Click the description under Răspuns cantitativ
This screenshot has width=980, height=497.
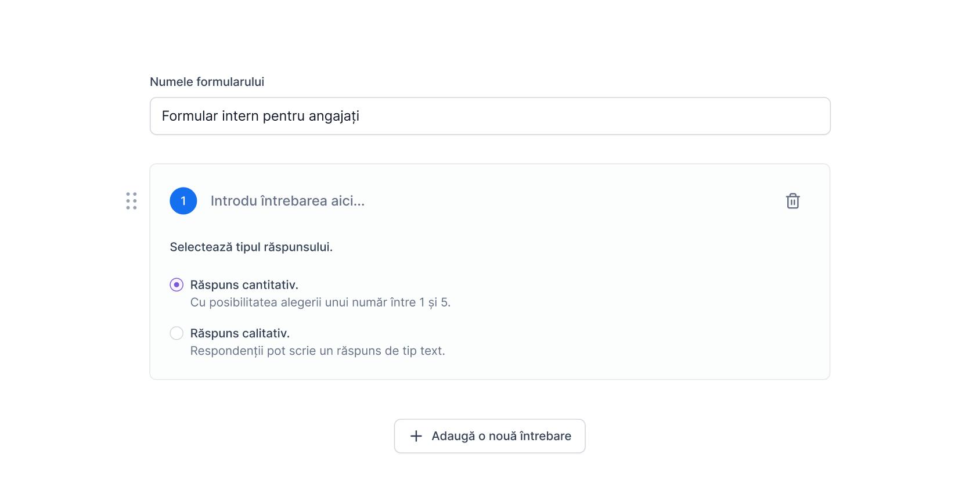(320, 302)
